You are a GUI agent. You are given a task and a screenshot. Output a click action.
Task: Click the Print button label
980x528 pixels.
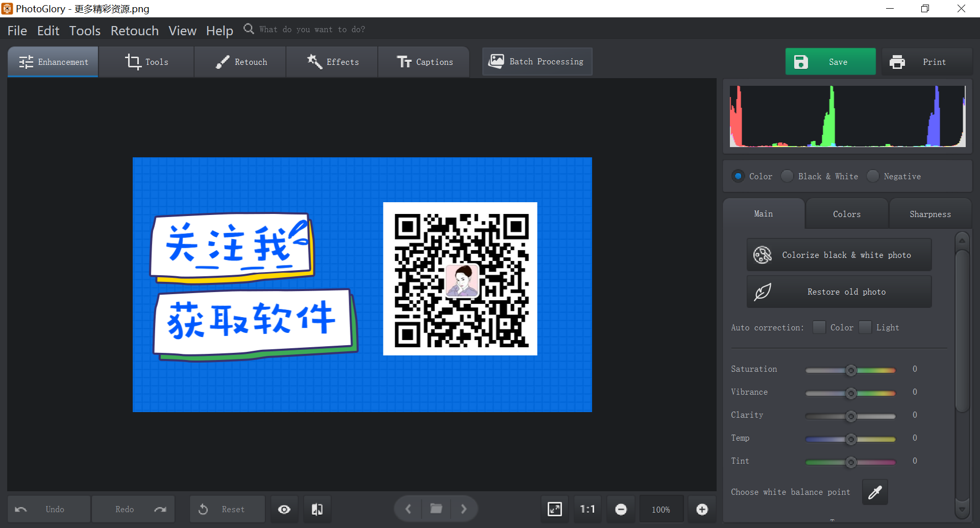[934, 62]
